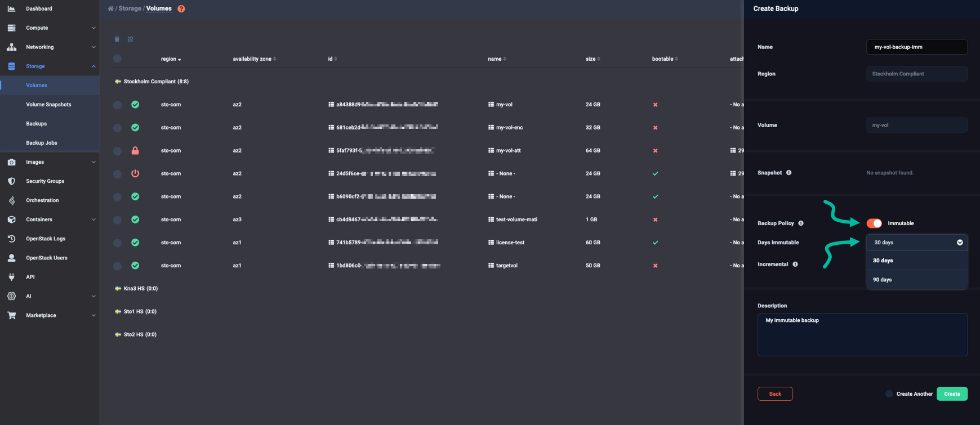This screenshot has width=980, height=425.
Task: Select all volumes with header checkbox
Action: tap(117, 59)
